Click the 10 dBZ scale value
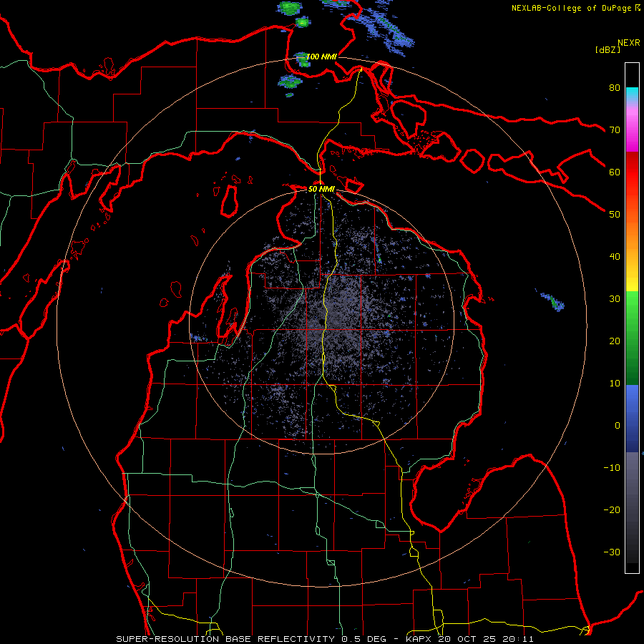Screen dimensions: 644x644 pyautogui.click(x=615, y=384)
